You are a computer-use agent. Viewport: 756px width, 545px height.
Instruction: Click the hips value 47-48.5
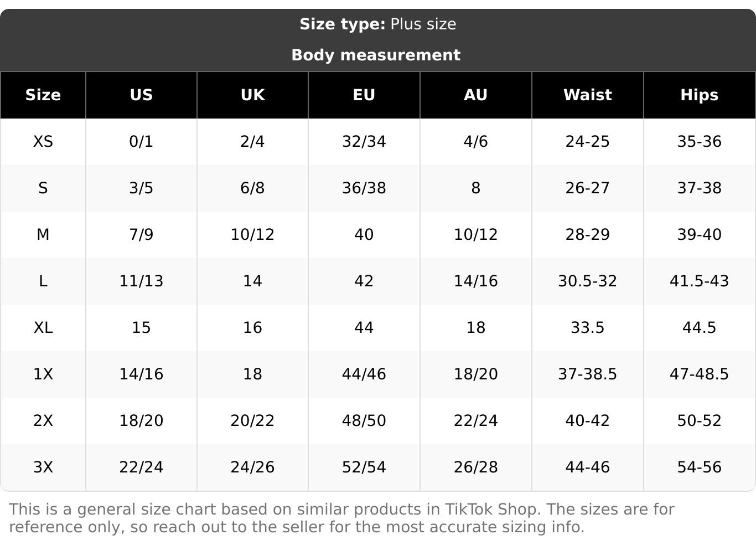pos(699,374)
